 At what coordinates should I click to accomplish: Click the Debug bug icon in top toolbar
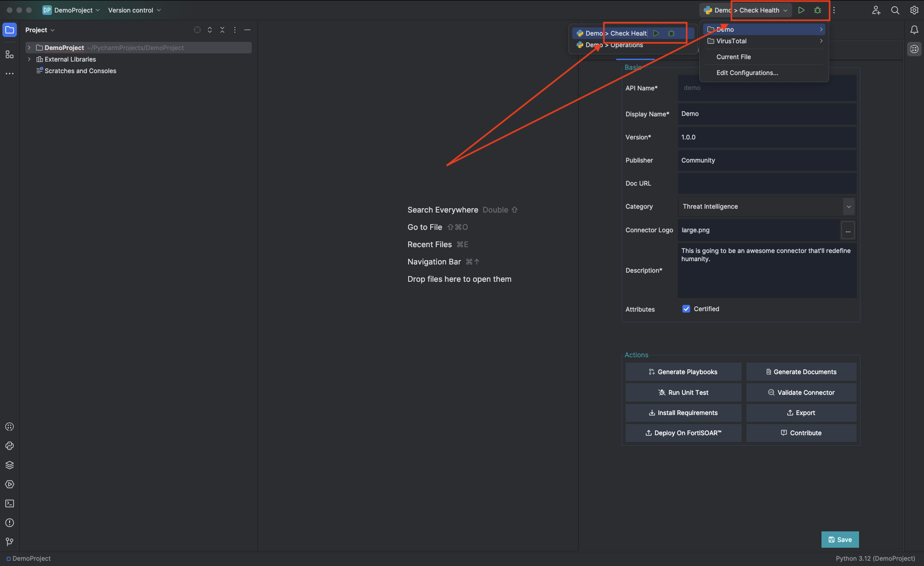click(818, 10)
